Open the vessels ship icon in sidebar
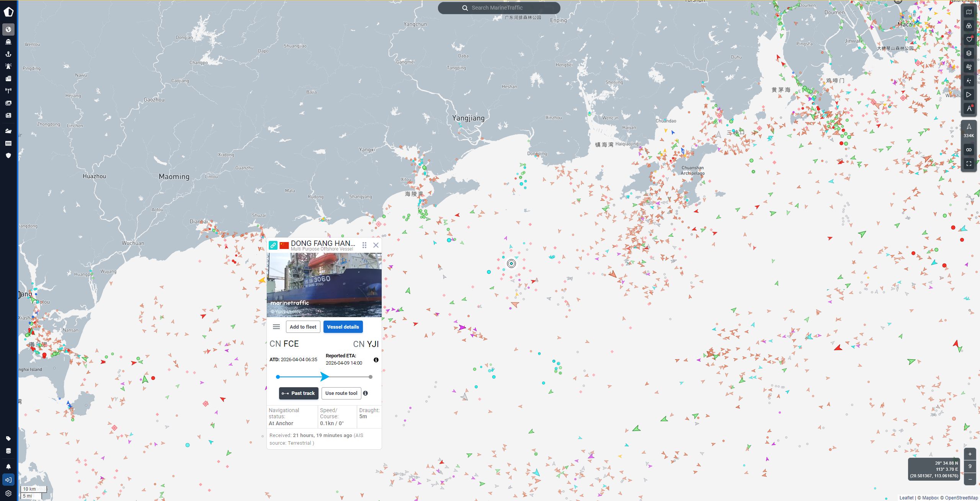 [8, 42]
